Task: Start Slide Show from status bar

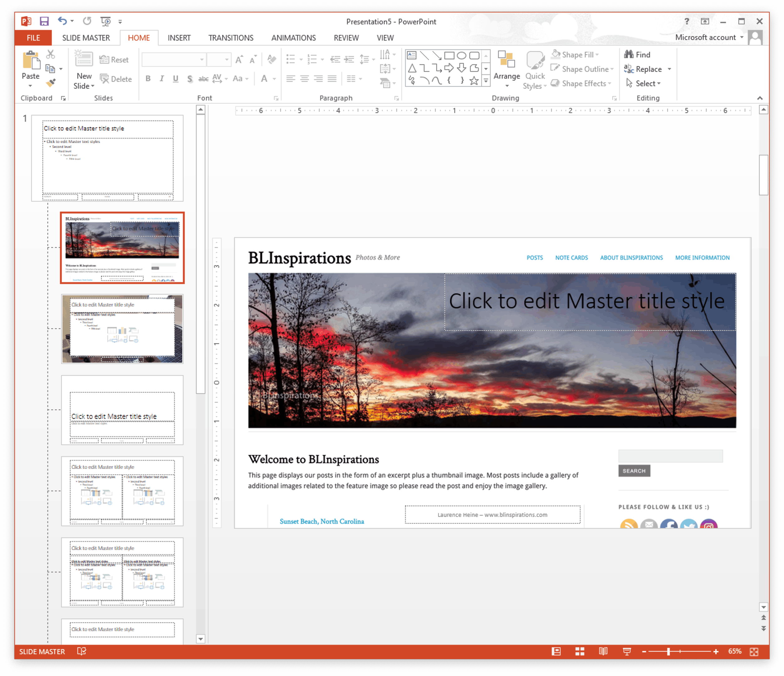Action: click(627, 651)
